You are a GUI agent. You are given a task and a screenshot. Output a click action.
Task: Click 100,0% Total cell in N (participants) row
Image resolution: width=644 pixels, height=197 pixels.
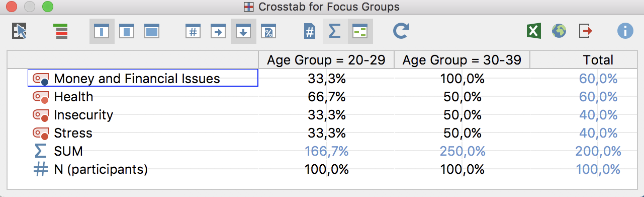click(598, 169)
